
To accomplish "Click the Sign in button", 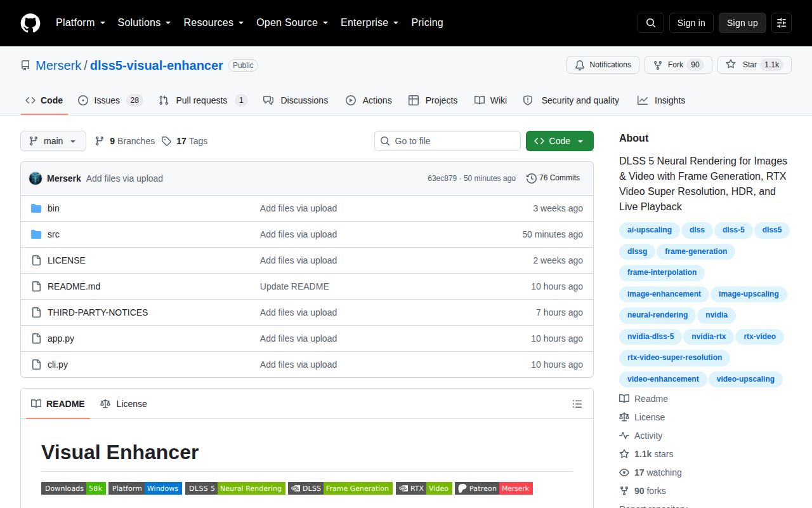I will pos(691,23).
